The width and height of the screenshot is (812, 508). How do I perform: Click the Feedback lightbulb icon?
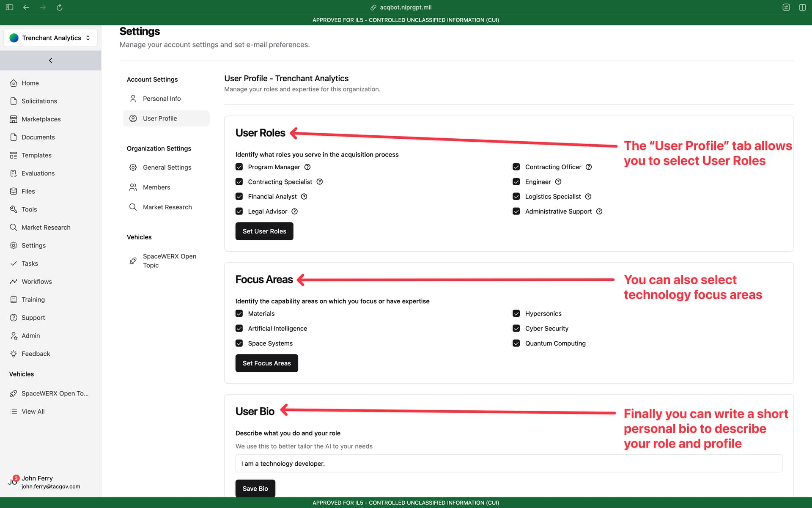[14, 354]
